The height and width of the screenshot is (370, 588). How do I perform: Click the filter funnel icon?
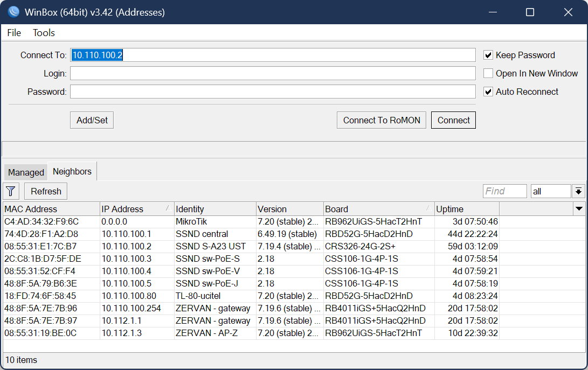click(x=11, y=191)
